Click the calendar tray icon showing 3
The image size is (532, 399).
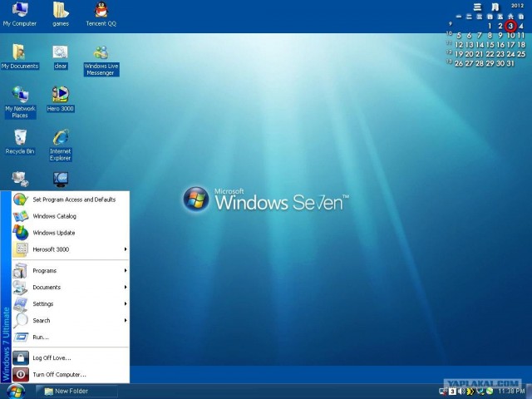click(x=452, y=392)
